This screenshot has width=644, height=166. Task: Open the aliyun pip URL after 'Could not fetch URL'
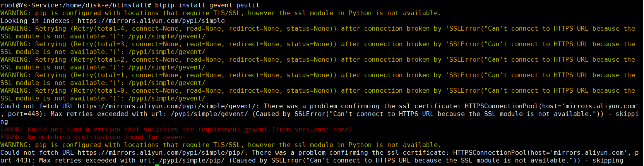(161, 152)
